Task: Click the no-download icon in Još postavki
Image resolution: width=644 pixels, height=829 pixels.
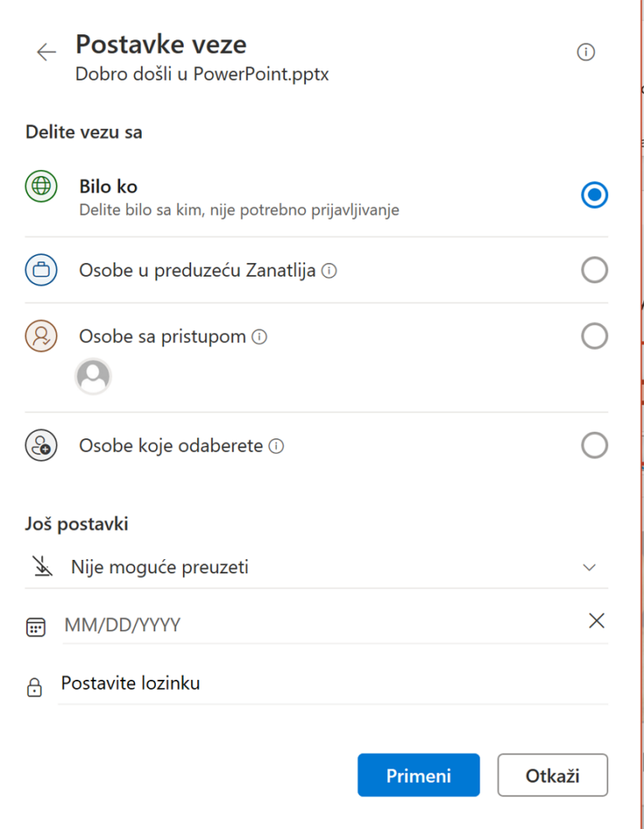Action: [42, 567]
